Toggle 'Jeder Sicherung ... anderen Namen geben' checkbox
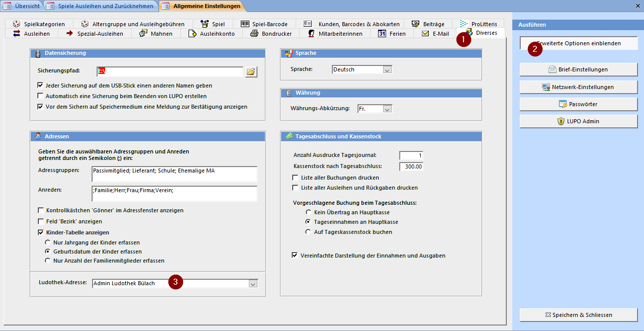Viewport: 644px width, 331px height. pyautogui.click(x=41, y=86)
